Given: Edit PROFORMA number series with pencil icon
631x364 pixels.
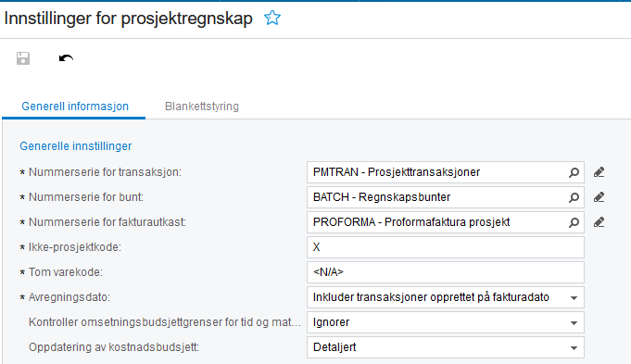Looking at the screenshot, I should pos(599,222).
